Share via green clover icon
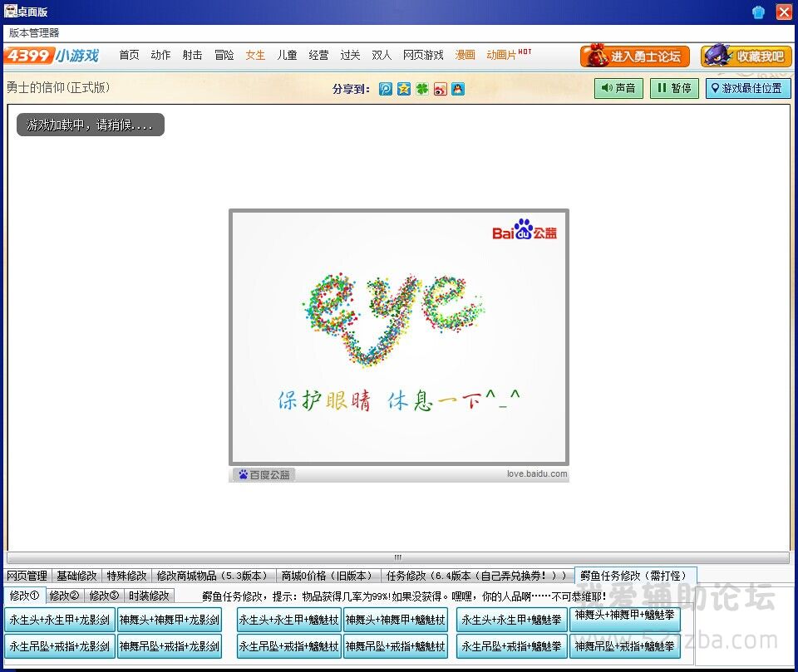 click(422, 89)
